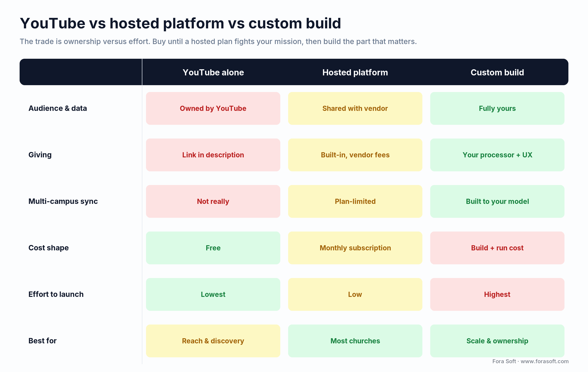Click the 'Audience & data' row label
Screen dimensions: 588x372
[x=58, y=108]
